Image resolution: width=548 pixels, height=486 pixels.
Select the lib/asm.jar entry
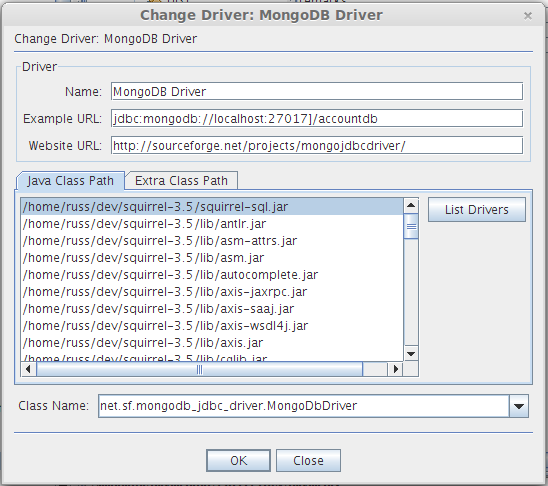pyautogui.click(x=212, y=258)
